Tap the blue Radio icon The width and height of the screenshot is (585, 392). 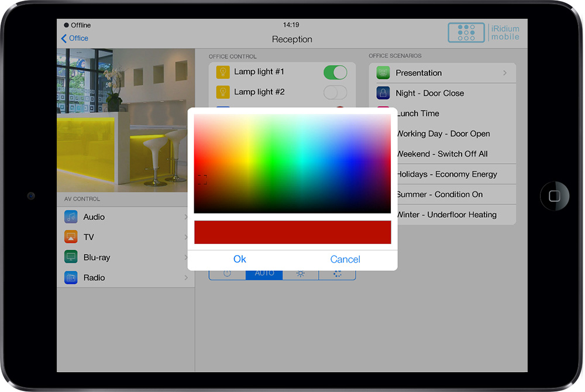(71, 278)
